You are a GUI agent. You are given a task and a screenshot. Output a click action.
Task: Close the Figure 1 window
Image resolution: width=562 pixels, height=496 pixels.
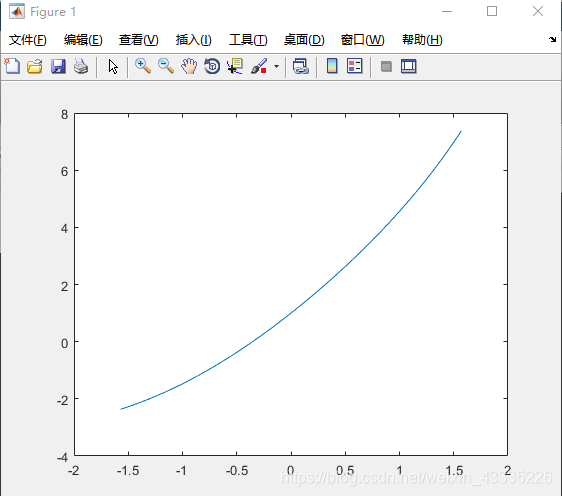tap(538, 11)
